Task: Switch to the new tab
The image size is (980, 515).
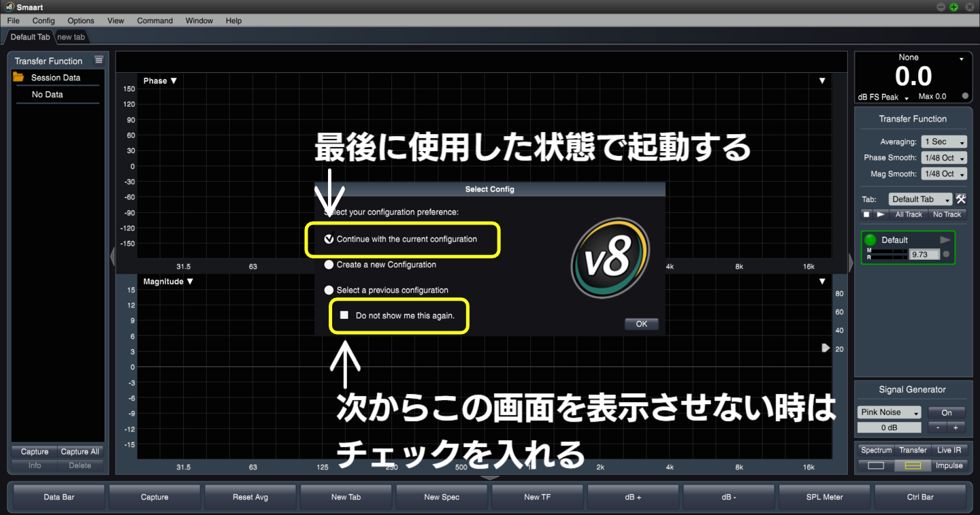Action: click(x=70, y=37)
